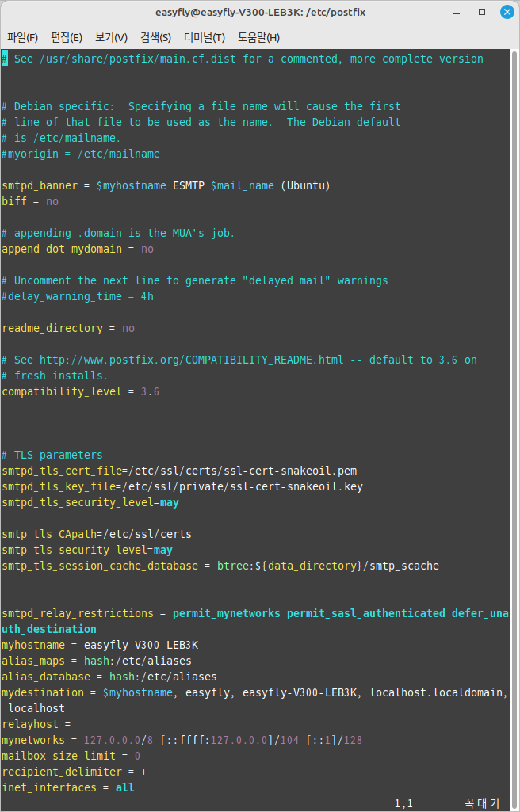Click the #myorigin = /etc/mailname line

coord(81,154)
